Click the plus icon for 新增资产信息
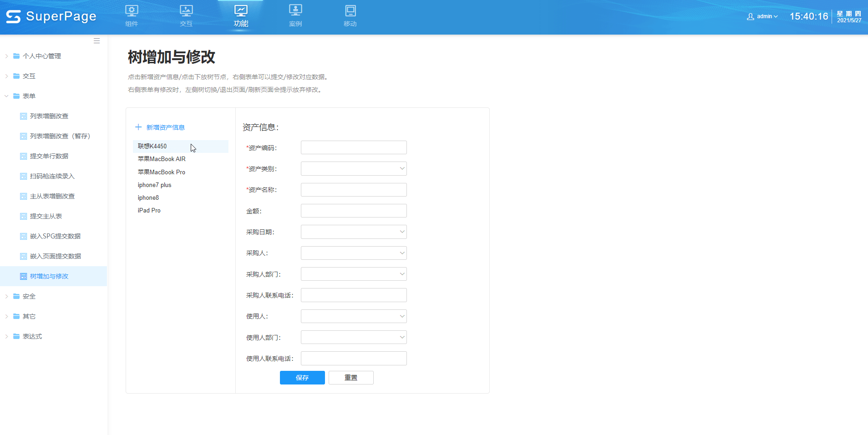Screen dimensions: 868x435 point(138,127)
